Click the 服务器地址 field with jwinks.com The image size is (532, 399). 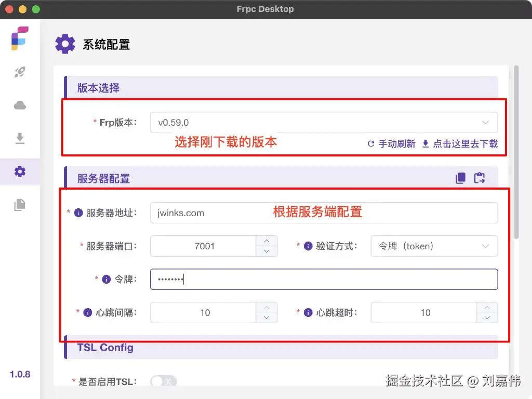324,212
